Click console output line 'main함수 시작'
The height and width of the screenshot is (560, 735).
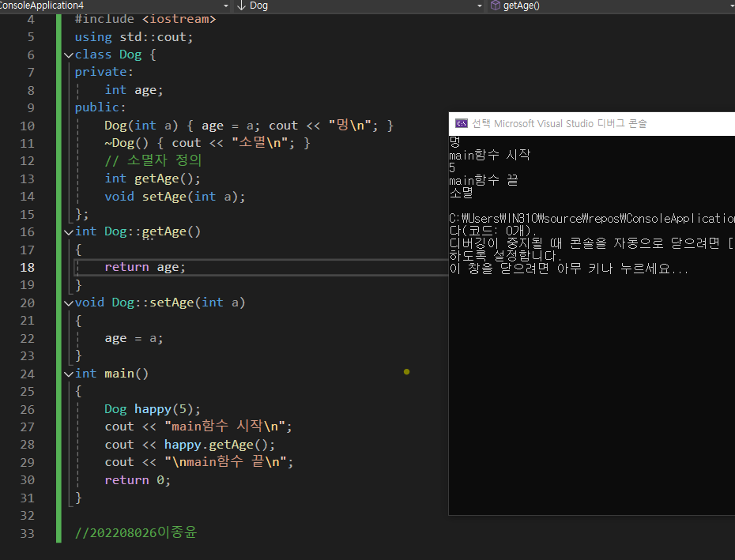(489, 155)
